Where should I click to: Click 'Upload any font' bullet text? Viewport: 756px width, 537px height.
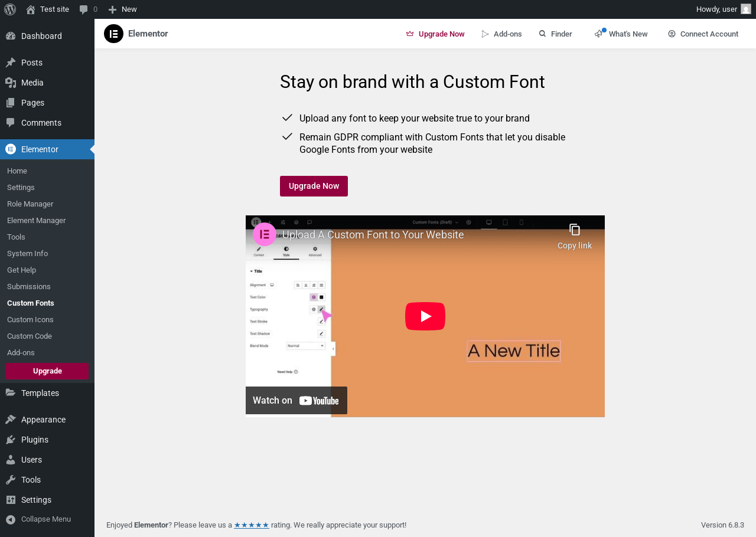415,119
